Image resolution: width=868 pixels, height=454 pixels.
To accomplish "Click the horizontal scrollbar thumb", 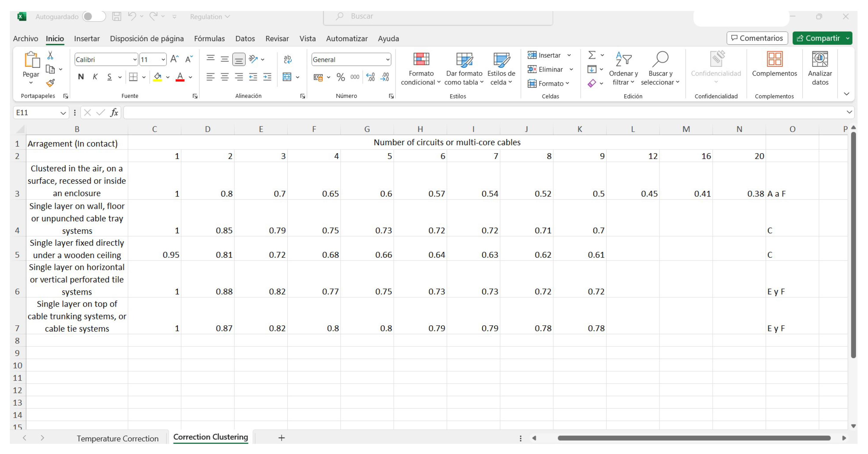I will coord(694,438).
